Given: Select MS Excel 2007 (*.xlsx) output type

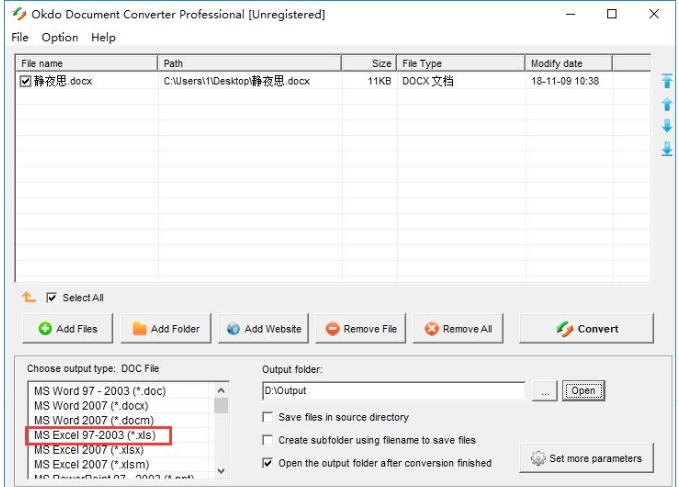Looking at the screenshot, I should 89,450.
